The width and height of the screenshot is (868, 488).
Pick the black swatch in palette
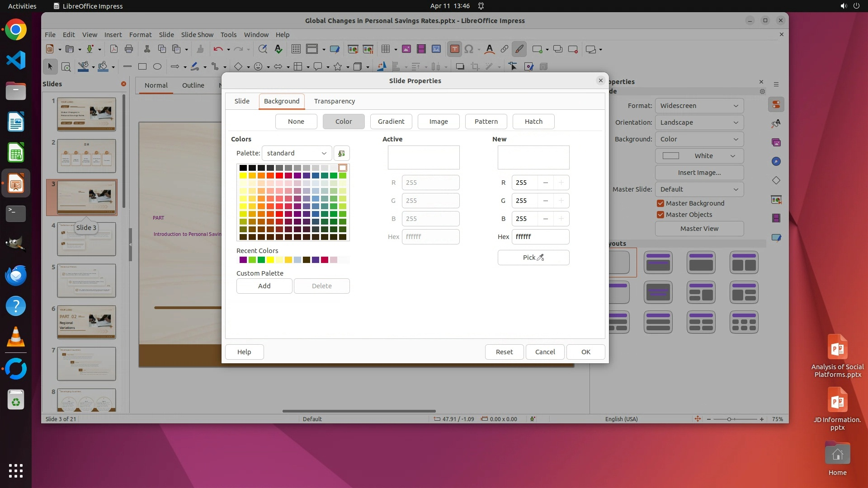click(243, 168)
